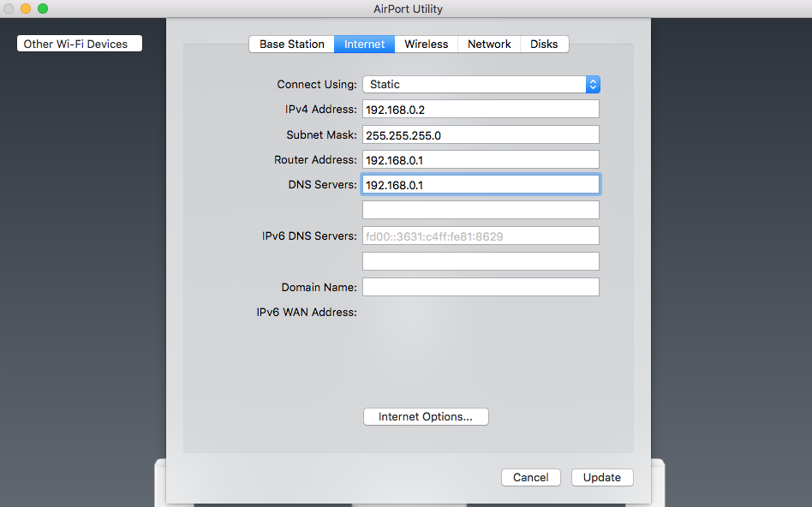This screenshot has width=812, height=507.
Task: Click the second IPv6 DNS Servers field
Action: (481, 261)
